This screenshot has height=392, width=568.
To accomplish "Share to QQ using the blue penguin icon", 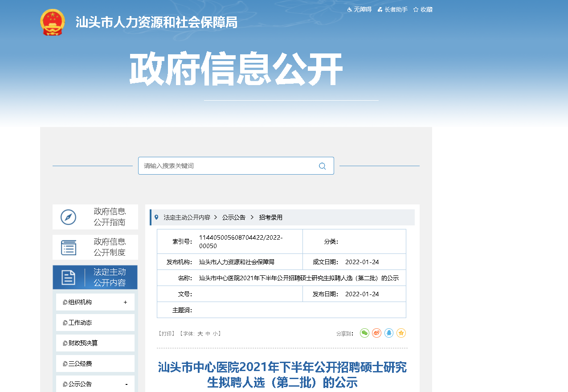I will (389, 333).
